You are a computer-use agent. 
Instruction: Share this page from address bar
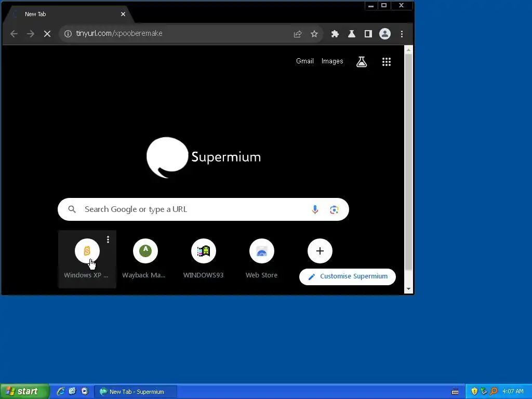[298, 34]
